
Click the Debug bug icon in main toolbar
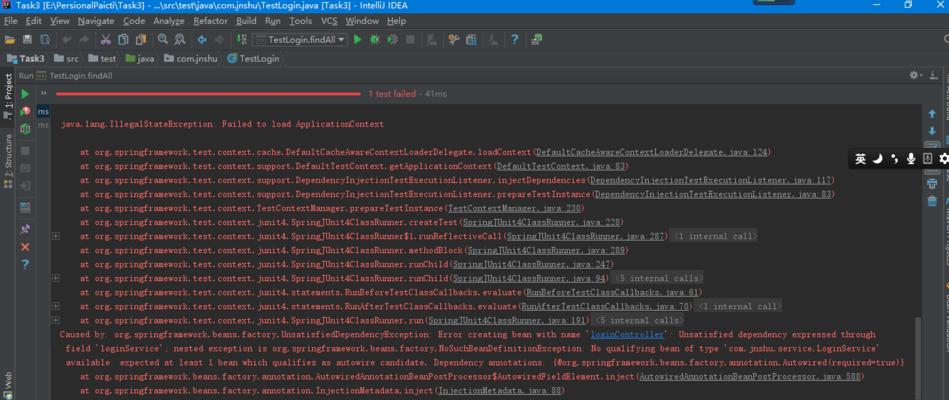375,40
